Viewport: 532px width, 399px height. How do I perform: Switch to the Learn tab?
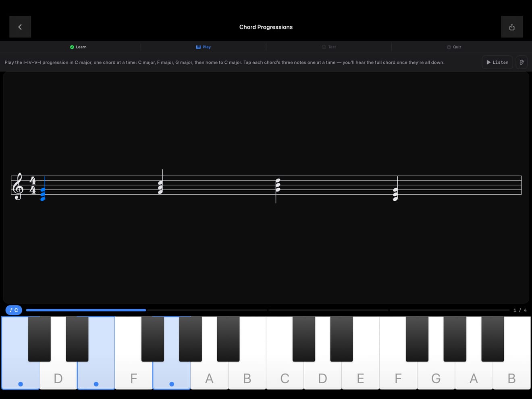coord(78,47)
